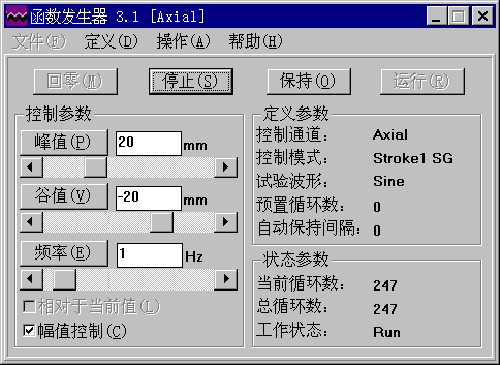The image size is (500, 365).
Task: Click the work status value Run
Action: click(x=387, y=332)
